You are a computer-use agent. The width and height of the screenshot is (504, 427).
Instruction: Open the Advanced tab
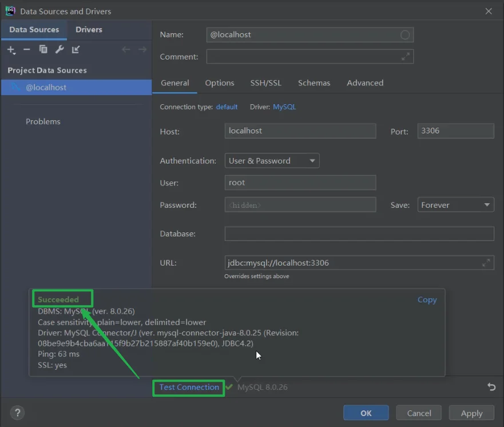point(365,83)
